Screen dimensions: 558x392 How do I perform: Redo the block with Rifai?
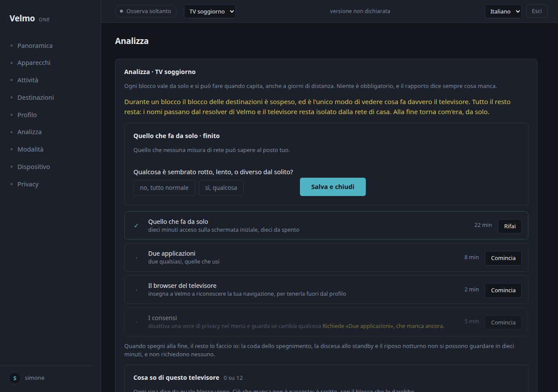tap(510, 226)
